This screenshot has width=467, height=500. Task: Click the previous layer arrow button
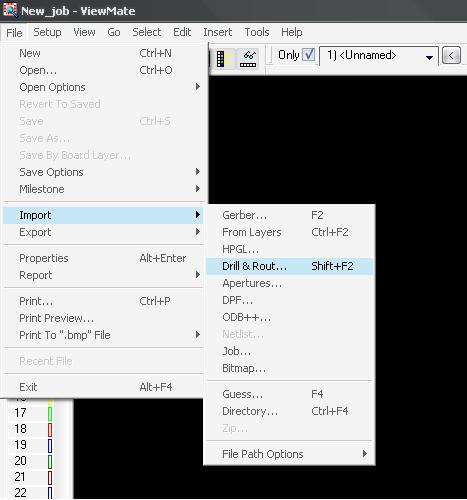(451, 55)
